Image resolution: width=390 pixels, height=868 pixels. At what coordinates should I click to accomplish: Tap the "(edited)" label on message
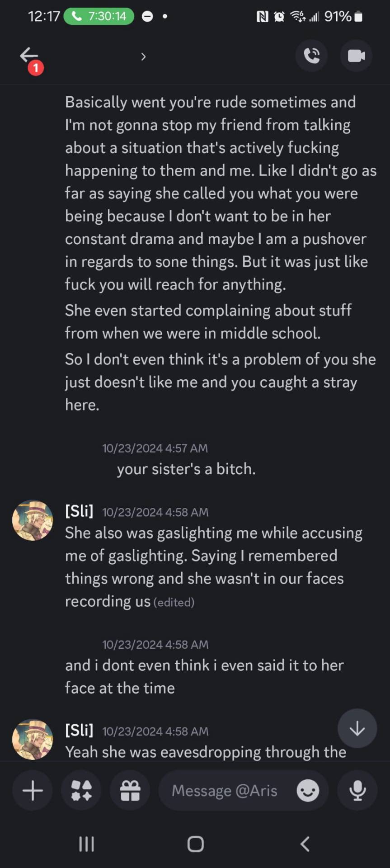click(x=174, y=603)
